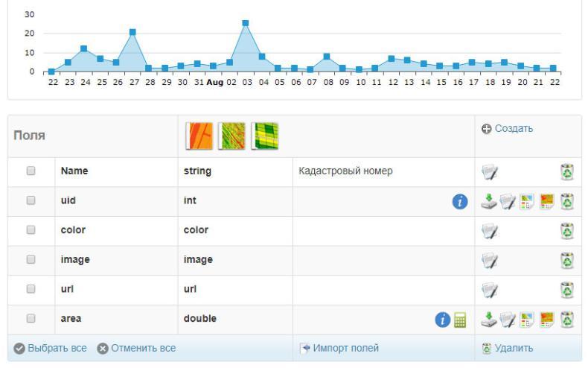Screen dimensions: 588x368
Task: Click Выбрать все to select all
Action: click(51, 348)
